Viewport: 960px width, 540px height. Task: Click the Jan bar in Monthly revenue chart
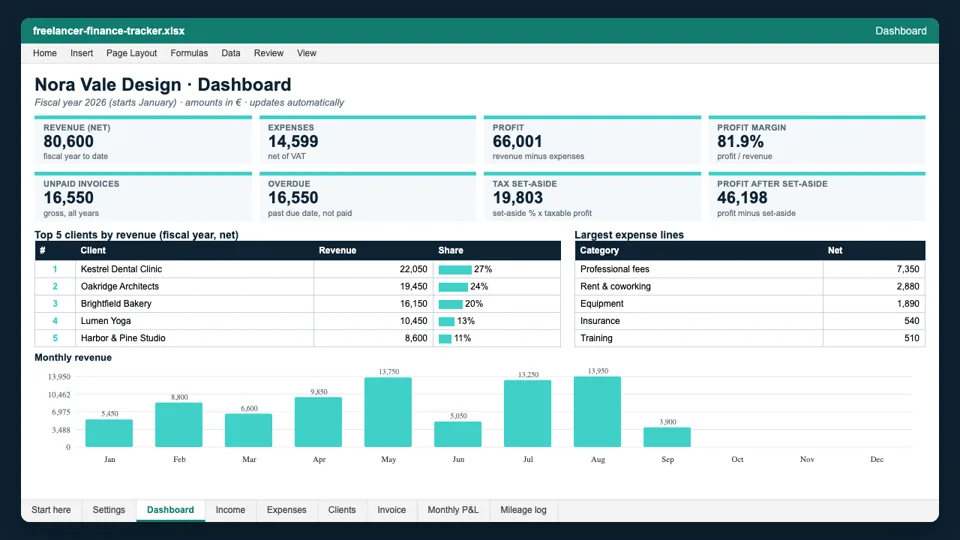pyautogui.click(x=109, y=433)
